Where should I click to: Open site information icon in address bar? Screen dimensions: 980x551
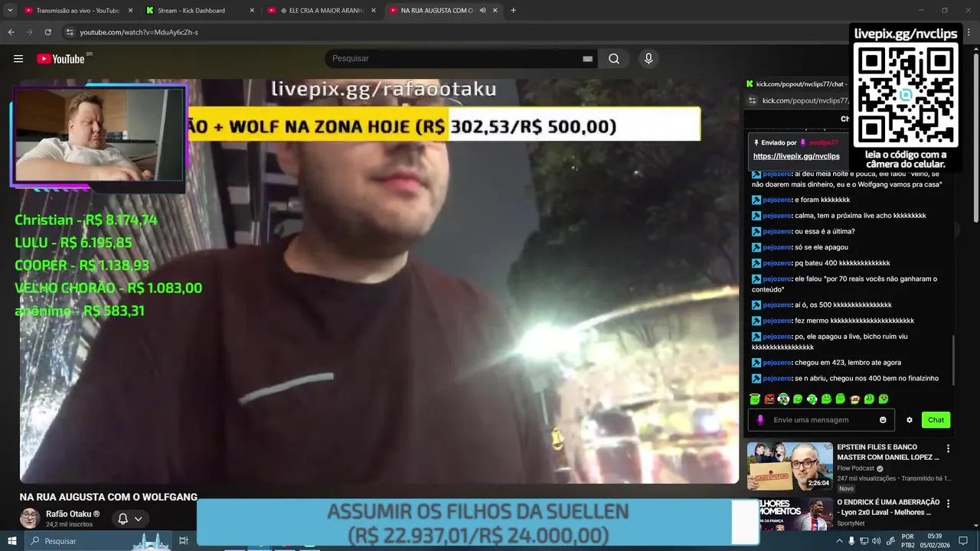[70, 32]
